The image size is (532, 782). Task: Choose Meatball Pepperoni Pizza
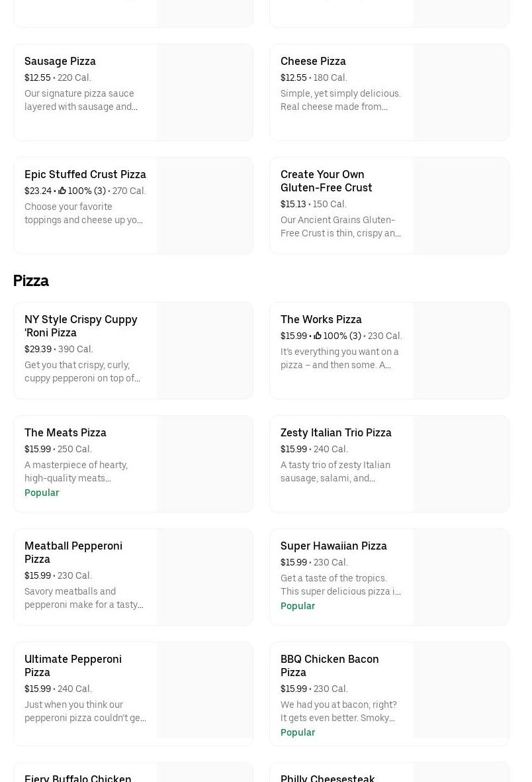pos(73,552)
